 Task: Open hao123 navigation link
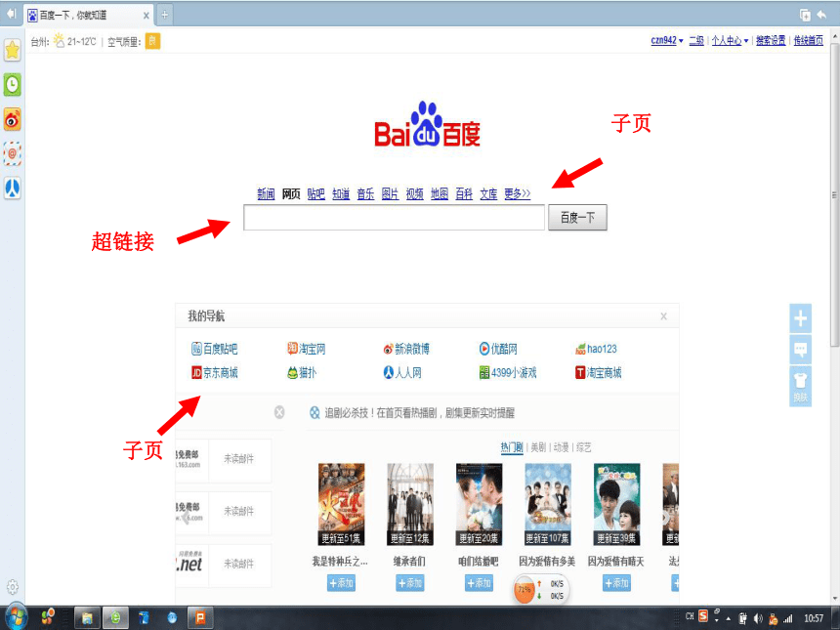pyautogui.click(x=596, y=349)
